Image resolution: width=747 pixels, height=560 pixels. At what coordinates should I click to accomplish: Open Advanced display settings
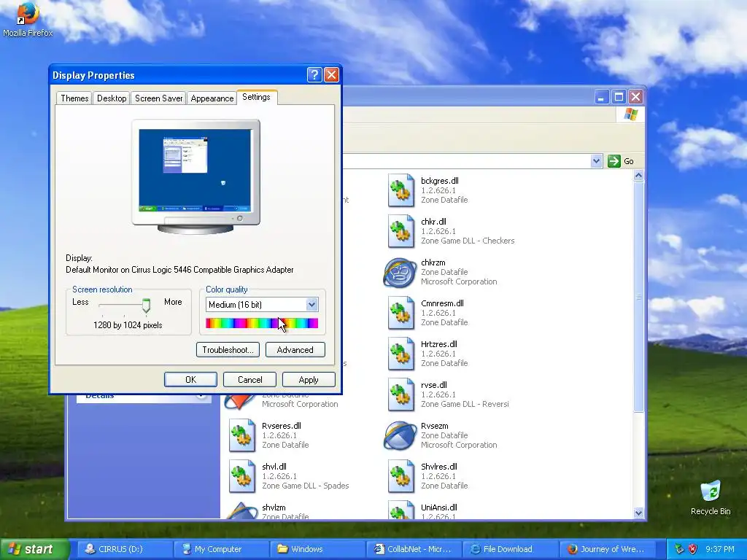pyautogui.click(x=295, y=350)
